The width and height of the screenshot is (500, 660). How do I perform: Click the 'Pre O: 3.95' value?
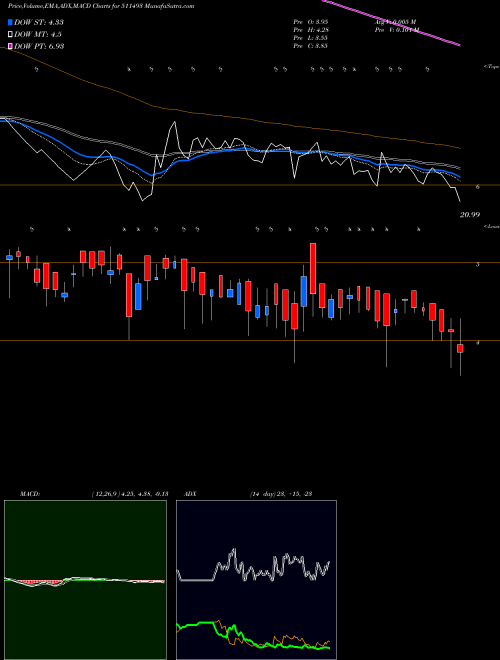(311, 22)
